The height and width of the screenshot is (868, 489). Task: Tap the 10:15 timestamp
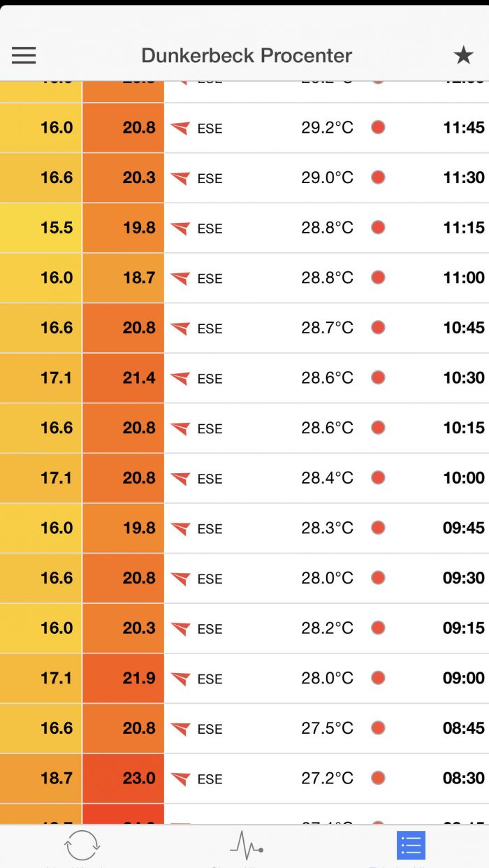tap(463, 428)
